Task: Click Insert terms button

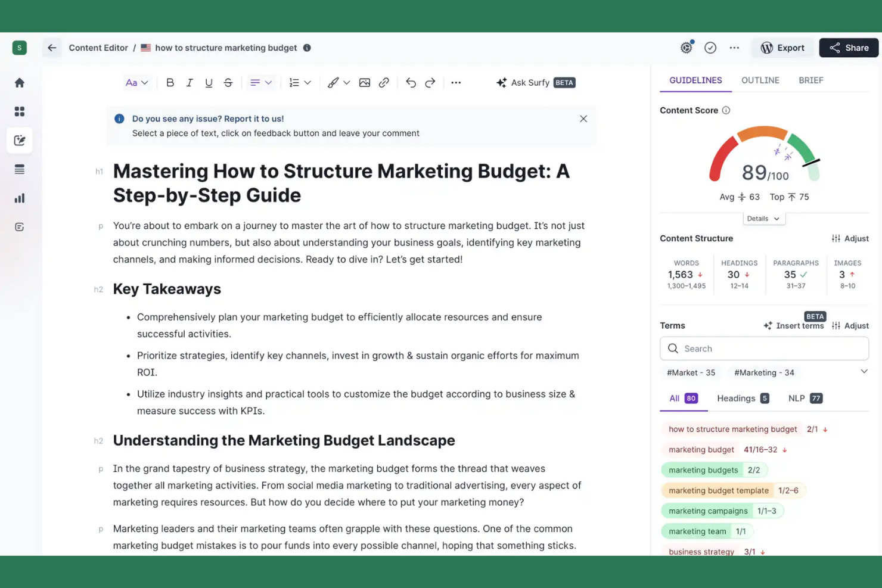Action: pyautogui.click(x=794, y=326)
